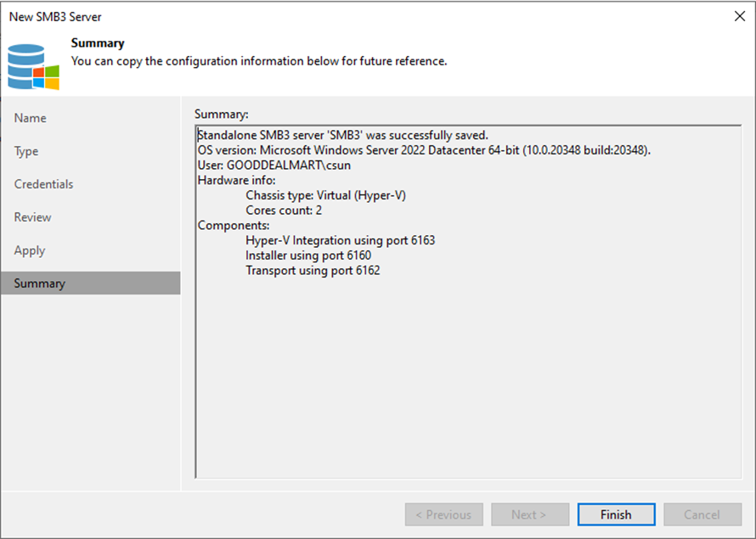Screen dimensions: 756x539
Task: Go to the Review wizard step
Action: 32,217
